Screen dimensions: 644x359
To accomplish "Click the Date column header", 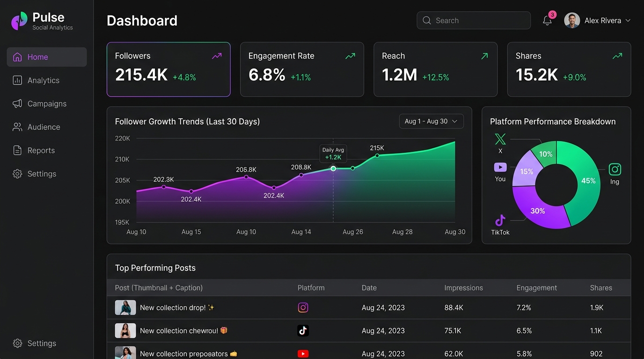I will coord(369,288).
